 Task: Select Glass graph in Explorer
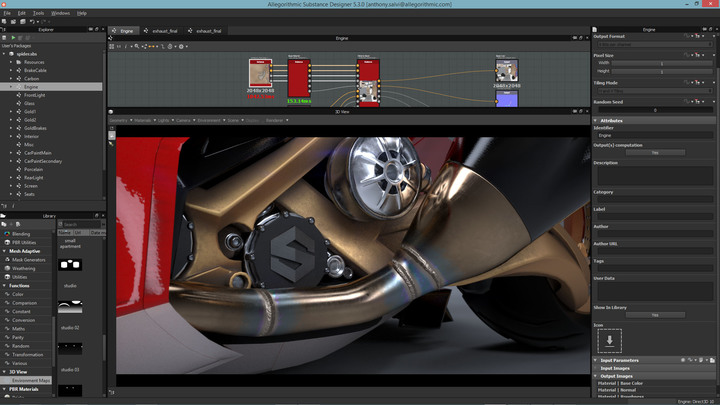coord(29,103)
